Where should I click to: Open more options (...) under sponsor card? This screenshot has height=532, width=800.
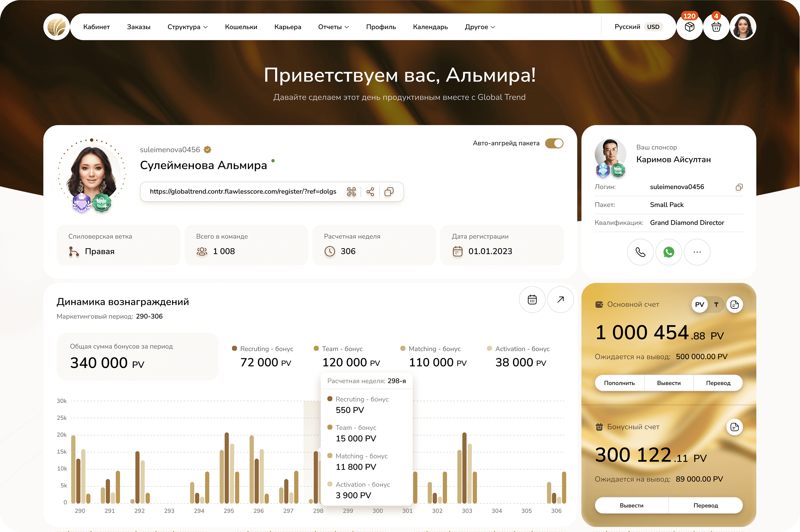(x=697, y=252)
